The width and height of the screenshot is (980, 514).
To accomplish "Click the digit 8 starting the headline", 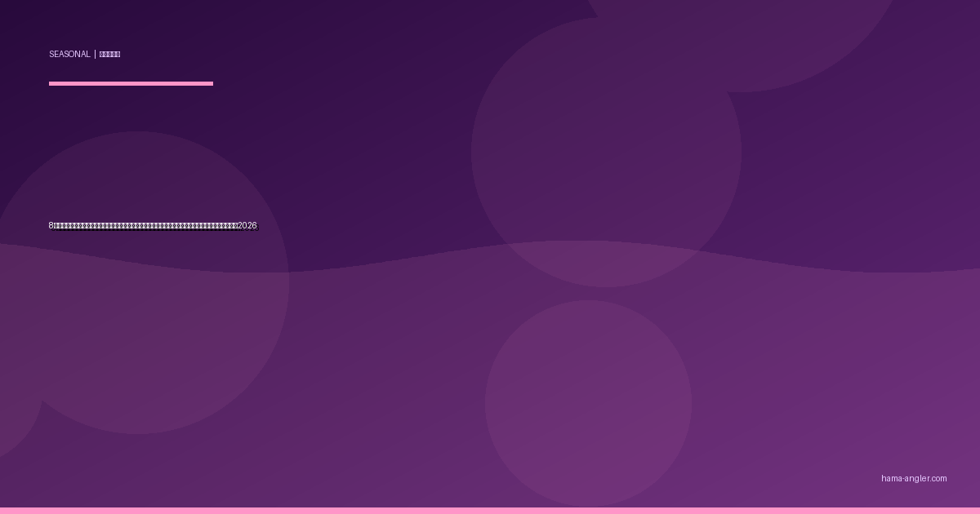I will click(51, 226).
